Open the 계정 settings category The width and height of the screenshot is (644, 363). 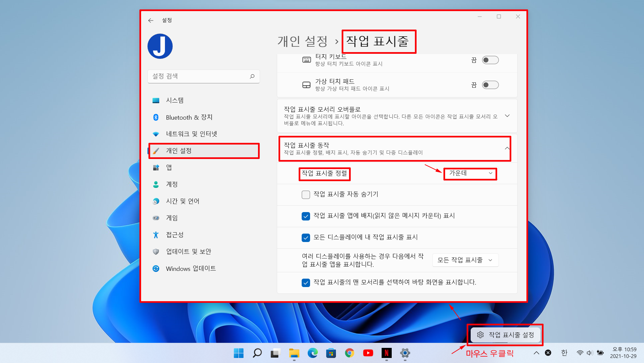(204, 185)
